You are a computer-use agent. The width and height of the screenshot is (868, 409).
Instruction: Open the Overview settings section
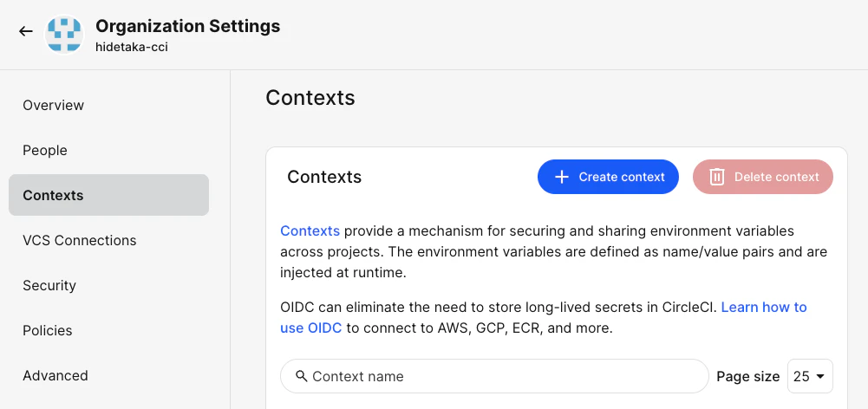54,105
